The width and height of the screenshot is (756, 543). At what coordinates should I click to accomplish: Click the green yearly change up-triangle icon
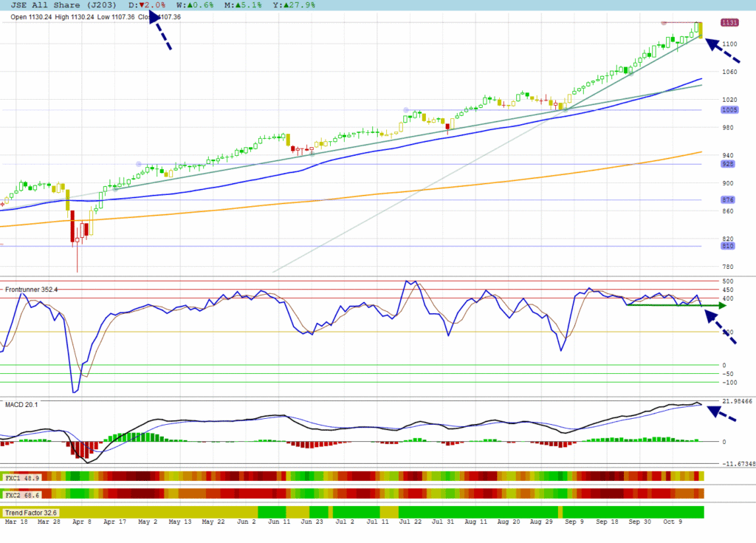[285, 5]
